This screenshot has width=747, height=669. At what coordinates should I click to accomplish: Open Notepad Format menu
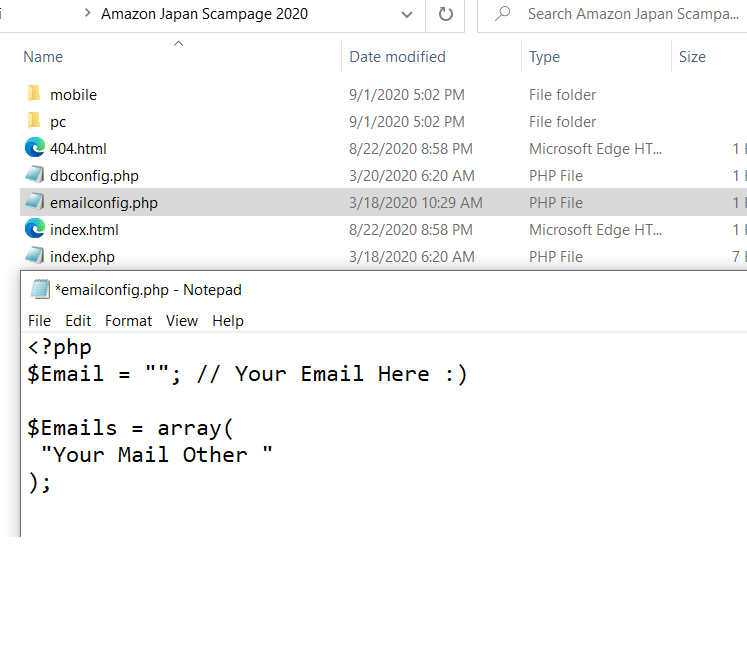[x=129, y=321]
